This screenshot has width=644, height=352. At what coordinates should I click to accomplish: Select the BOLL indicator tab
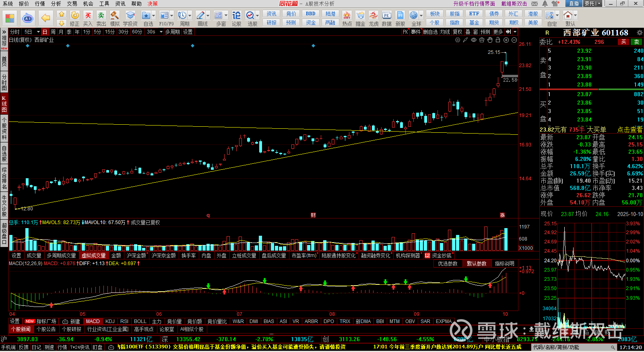[x=140, y=321]
